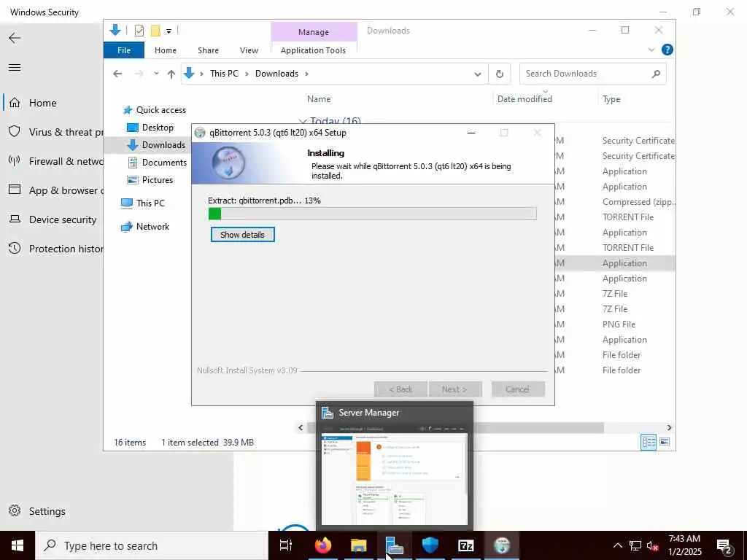Sort by Name column header

pyautogui.click(x=319, y=99)
